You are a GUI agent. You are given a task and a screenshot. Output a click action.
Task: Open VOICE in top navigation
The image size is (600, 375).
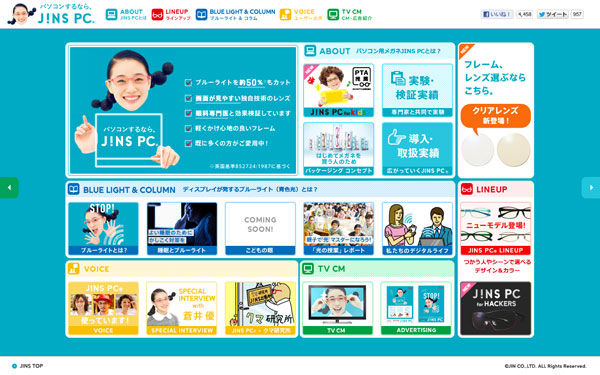[301, 15]
